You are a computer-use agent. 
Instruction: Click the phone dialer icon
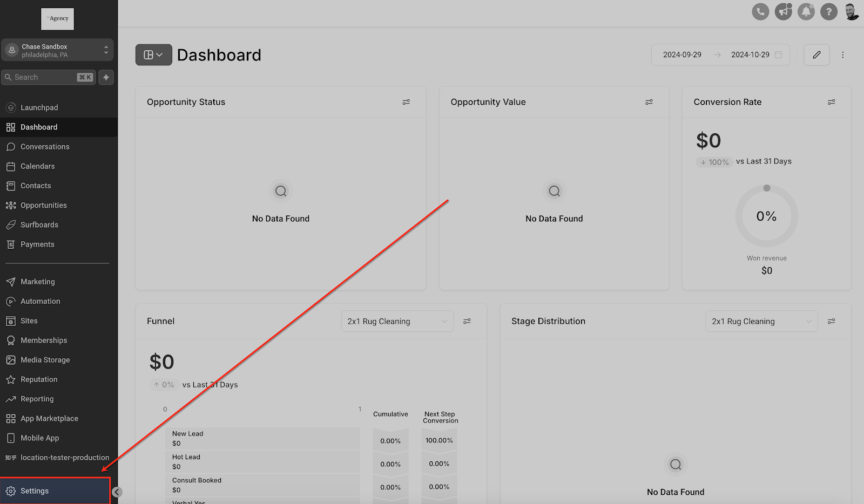click(x=760, y=11)
